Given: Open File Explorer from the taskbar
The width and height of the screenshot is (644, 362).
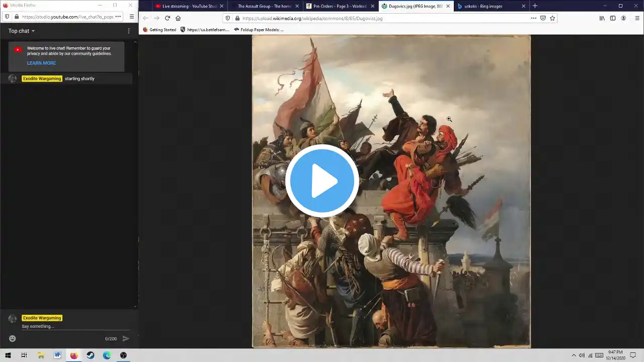Looking at the screenshot, I should pyautogui.click(x=41, y=355).
